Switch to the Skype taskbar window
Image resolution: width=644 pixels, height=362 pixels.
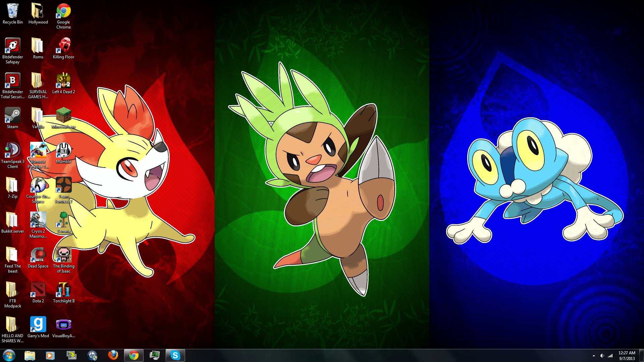[175, 355]
